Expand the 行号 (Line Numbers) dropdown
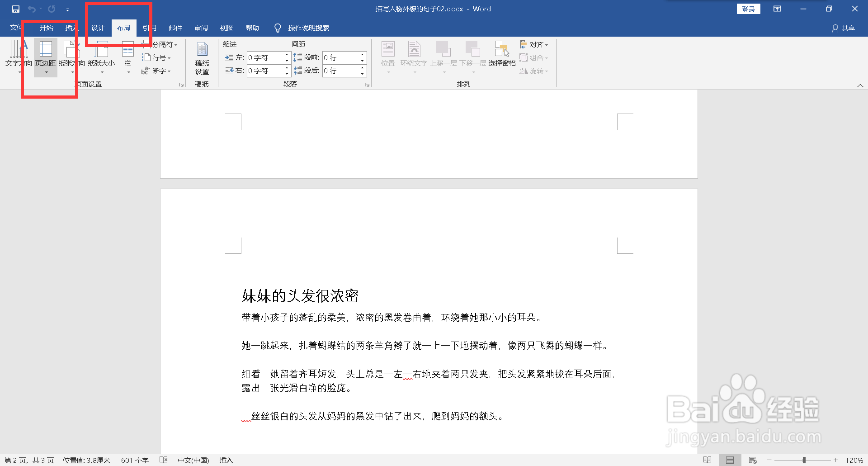The image size is (868, 466). click(x=157, y=57)
